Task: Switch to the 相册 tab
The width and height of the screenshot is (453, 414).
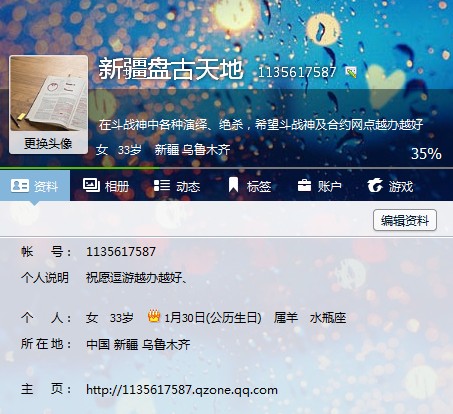Action: [106, 186]
